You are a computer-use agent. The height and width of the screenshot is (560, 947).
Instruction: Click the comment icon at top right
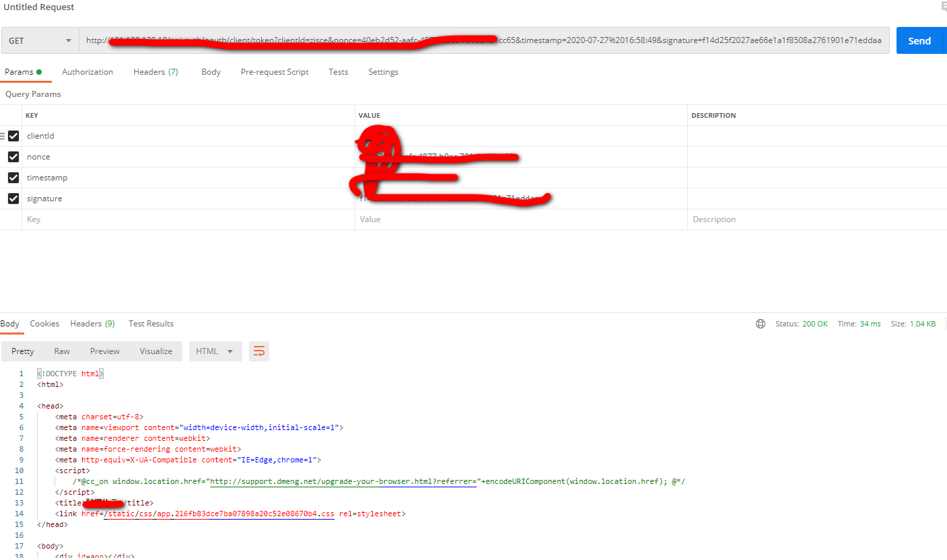(x=944, y=7)
